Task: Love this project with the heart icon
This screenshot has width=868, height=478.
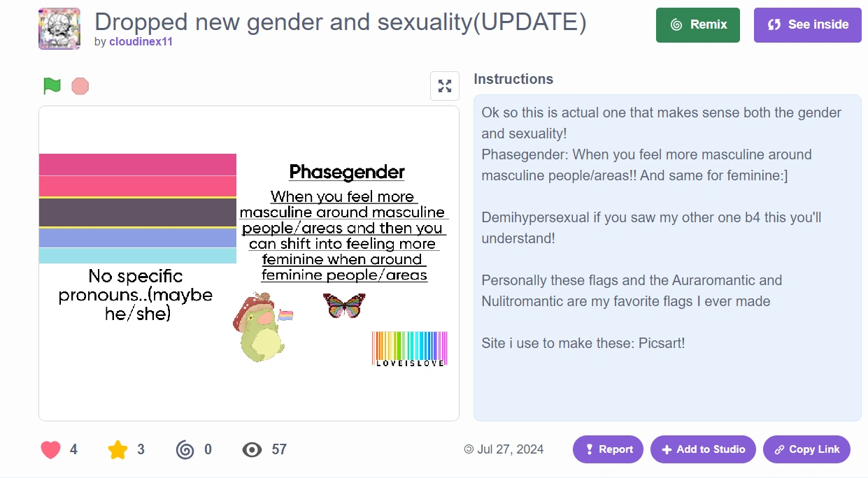Action: click(x=51, y=449)
